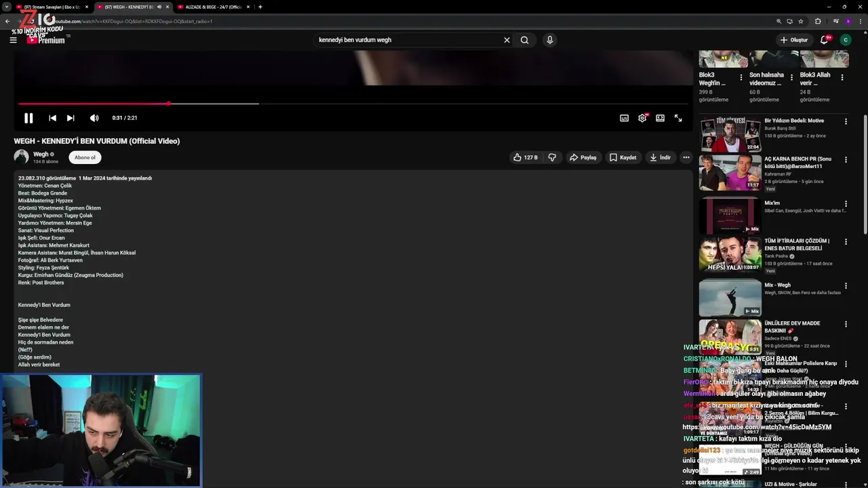Open YouTube notifications bell
Screen dimensions: 868x488
[825, 40]
